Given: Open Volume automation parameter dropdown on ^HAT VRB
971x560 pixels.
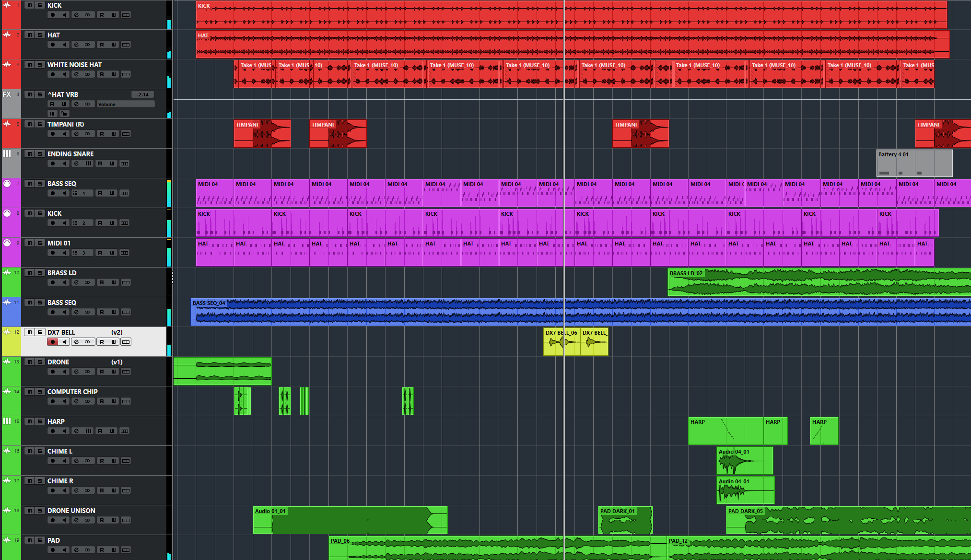Looking at the screenshot, I should [x=126, y=104].
